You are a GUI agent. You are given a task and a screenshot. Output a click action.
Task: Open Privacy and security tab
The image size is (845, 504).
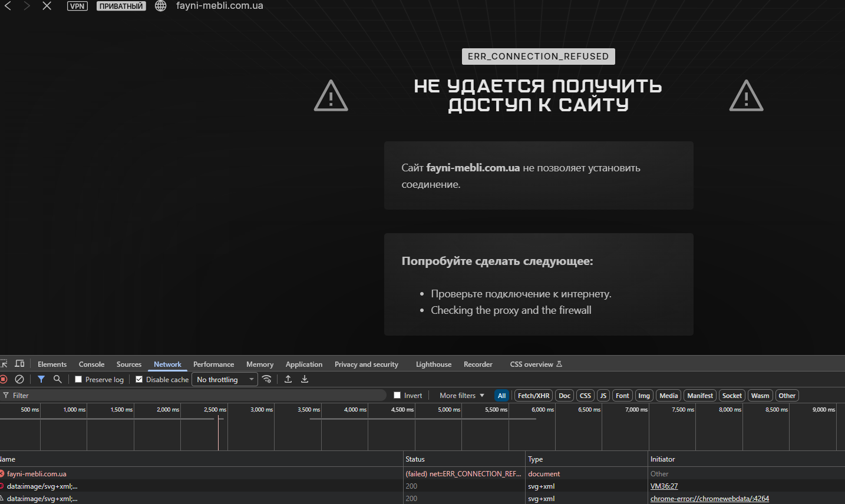point(367,364)
